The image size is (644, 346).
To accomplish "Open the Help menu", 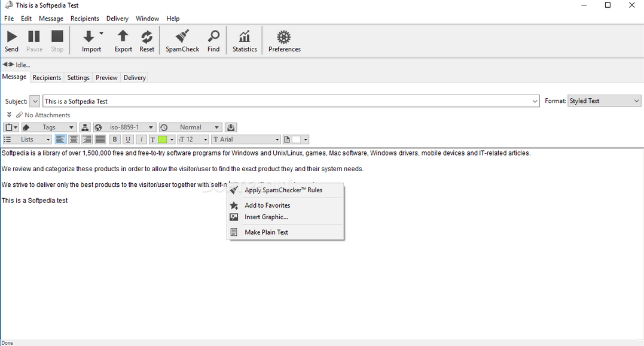I will click(x=173, y=19).
